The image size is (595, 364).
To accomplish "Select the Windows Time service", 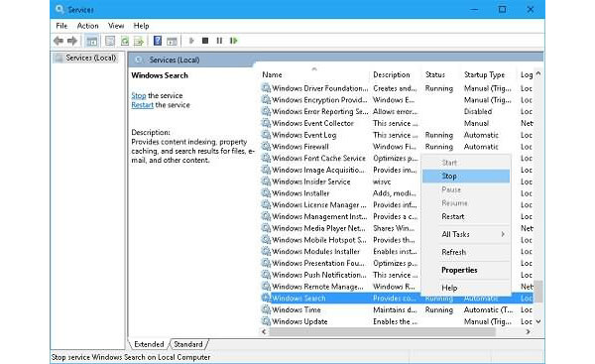I will point(297,309).
